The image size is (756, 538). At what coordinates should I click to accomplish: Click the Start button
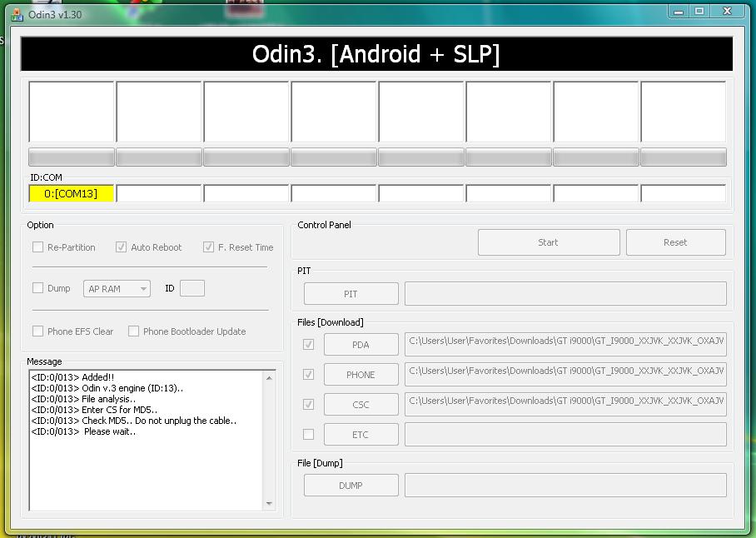549,242
